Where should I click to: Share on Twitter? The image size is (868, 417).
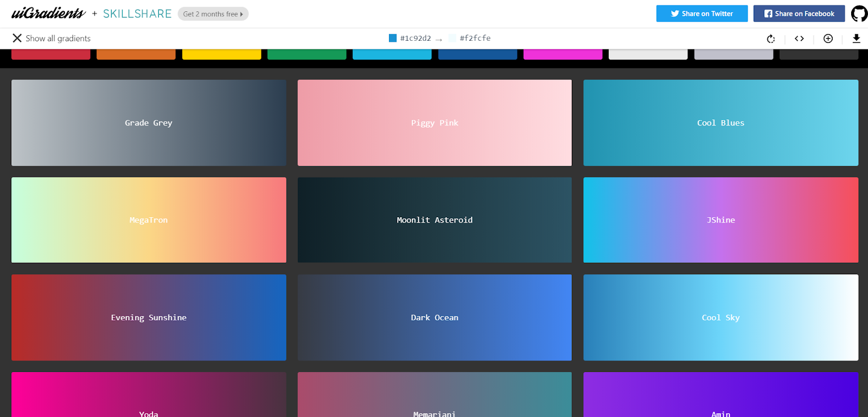[x=702, y=14]
